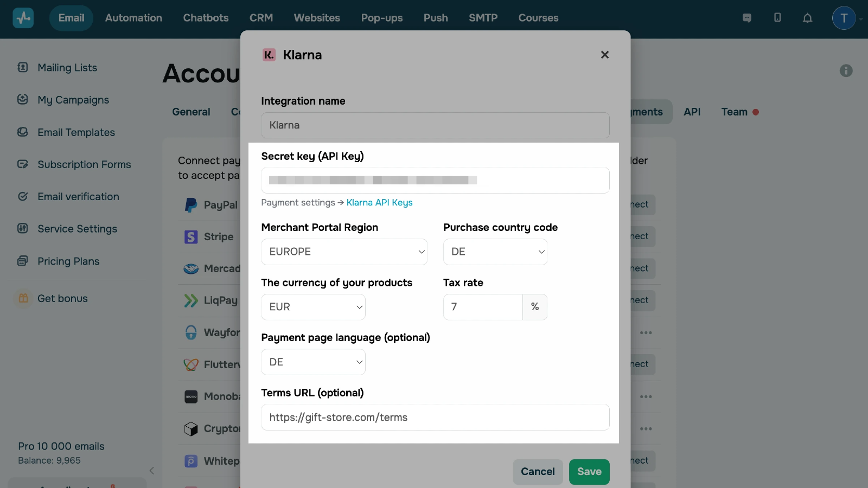Image resolution: width=868 pixels, height=488 pixels.
Task: Click the mobile device icon in header
Action: tap(777, 18)
